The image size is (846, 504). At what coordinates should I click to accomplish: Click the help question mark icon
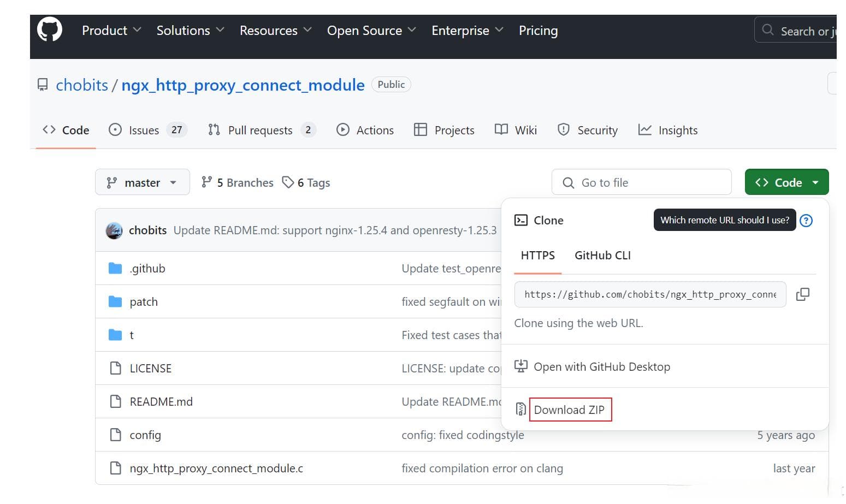click(806, 221)
